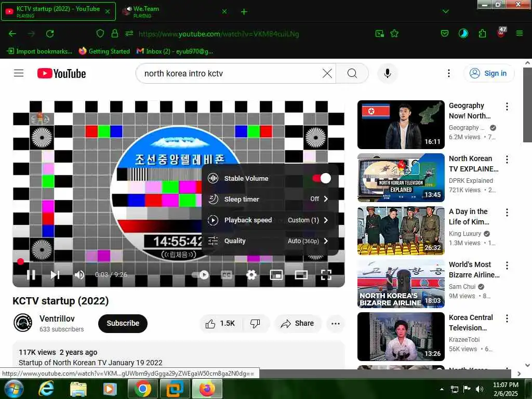Show hidden tray icons arrow

click(442, 389)
